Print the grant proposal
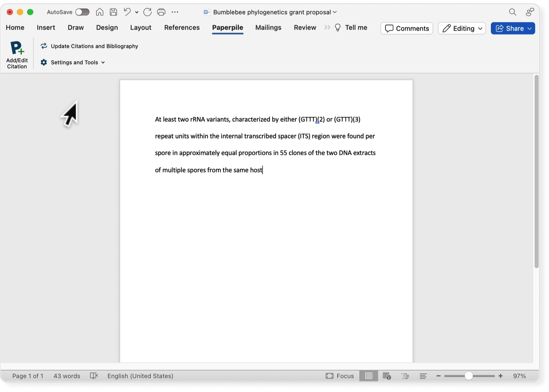 pyautogui.click(x=161, y=12)
